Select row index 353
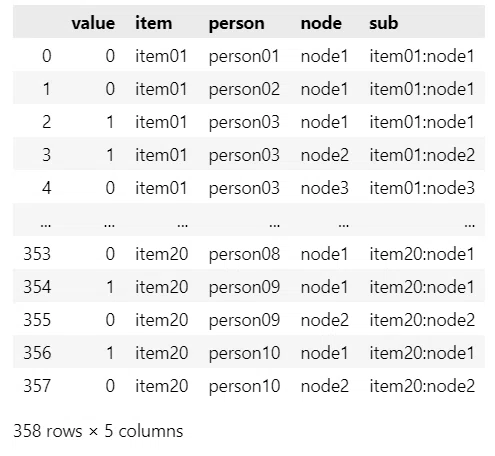 [37, 254]
